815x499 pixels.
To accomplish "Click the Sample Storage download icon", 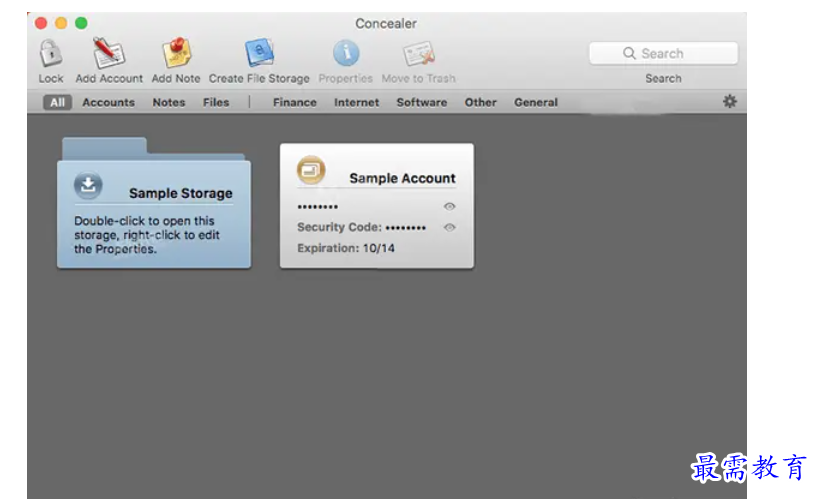I will coord(88,185).
